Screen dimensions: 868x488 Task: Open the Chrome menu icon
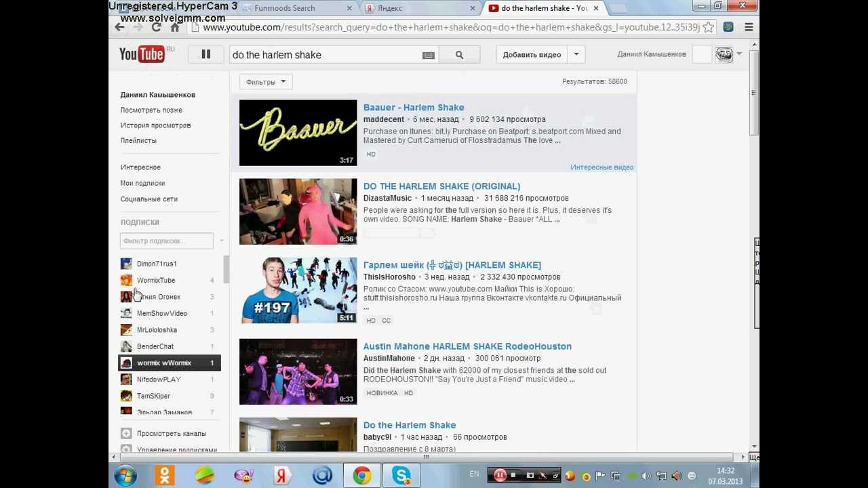[x=749, y=27]
